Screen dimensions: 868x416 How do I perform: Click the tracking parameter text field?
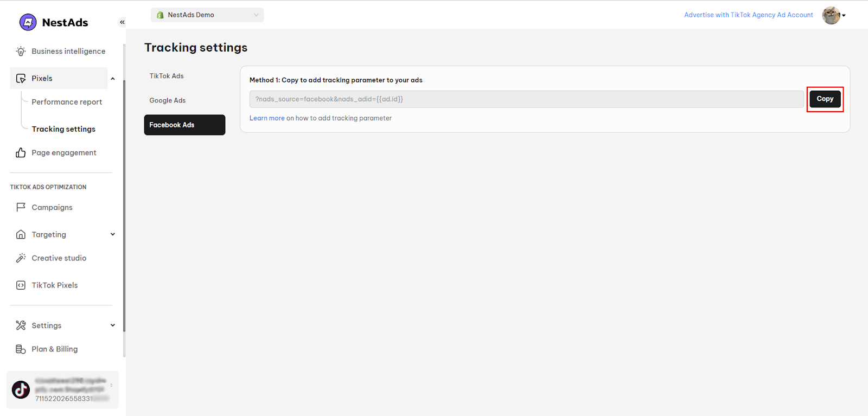coord(526,99)
